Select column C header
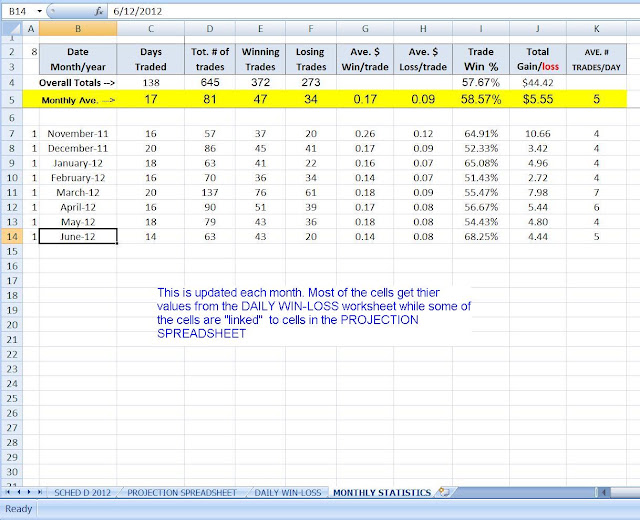 151,29
